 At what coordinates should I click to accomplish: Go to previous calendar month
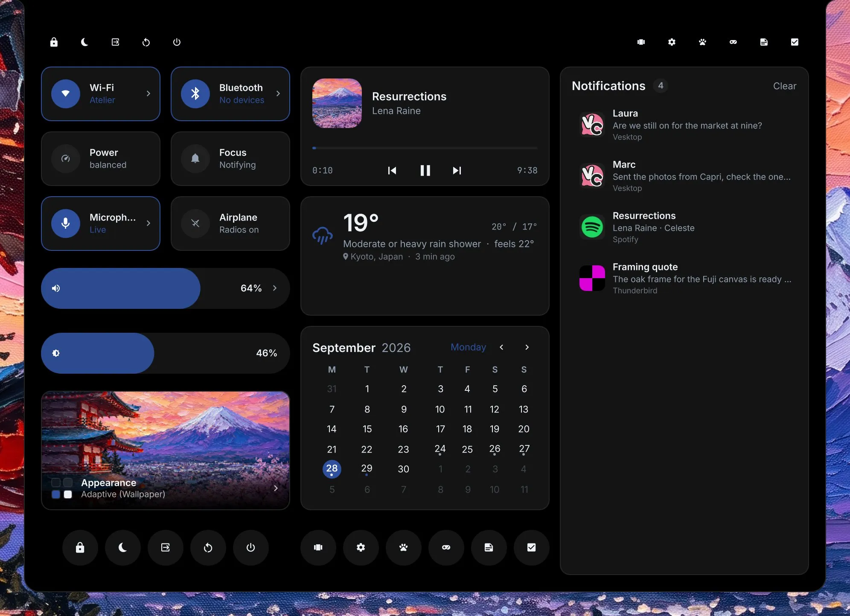[501, 347]
